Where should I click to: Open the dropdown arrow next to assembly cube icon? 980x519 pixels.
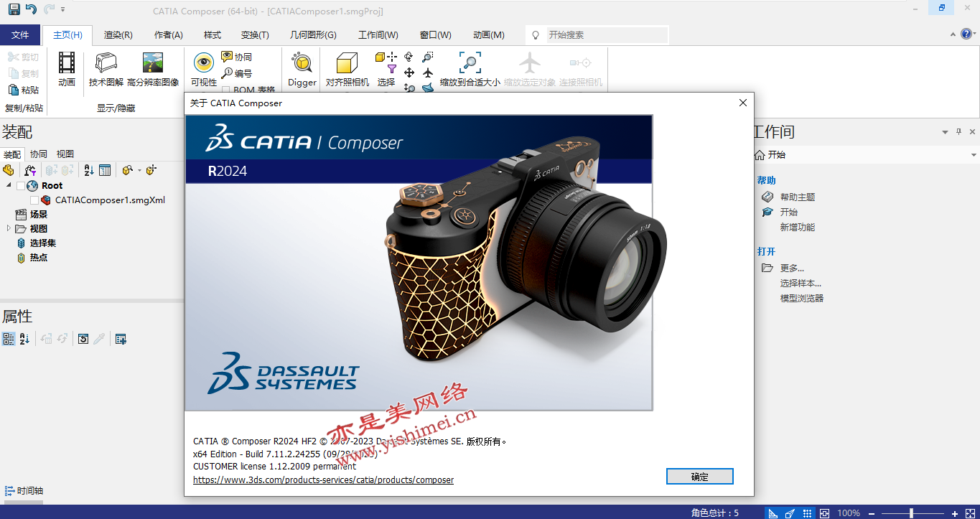pos(139,170)
